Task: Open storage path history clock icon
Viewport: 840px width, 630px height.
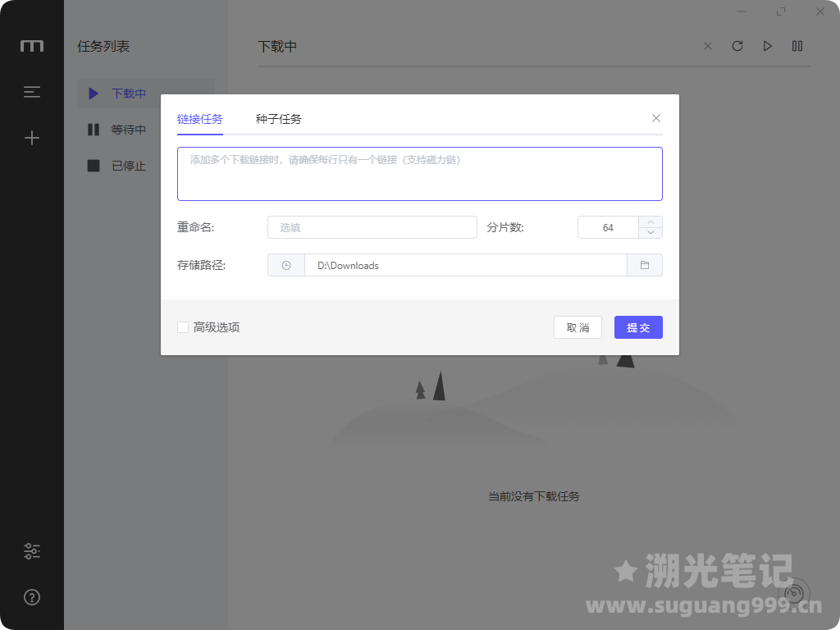Action: click(x=286, y=265)
